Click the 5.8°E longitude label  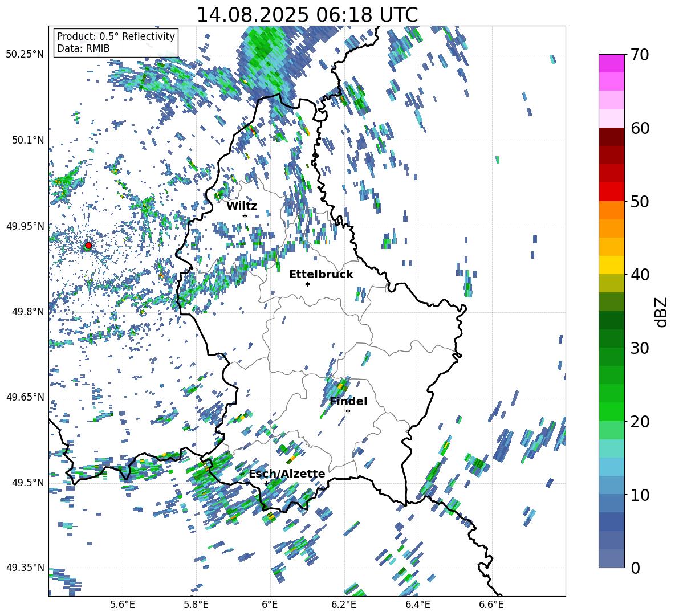196,605
